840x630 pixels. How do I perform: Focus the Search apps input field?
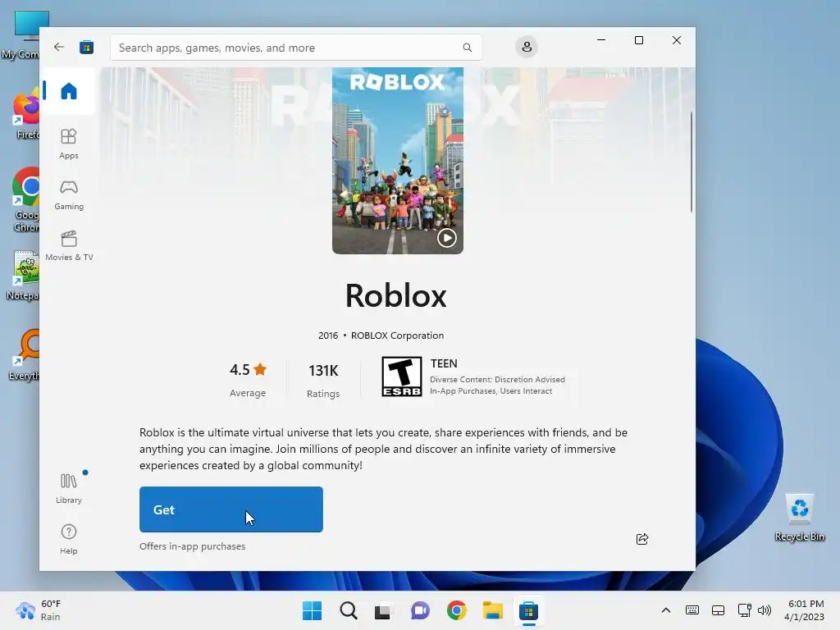click(x=295, y=48)
